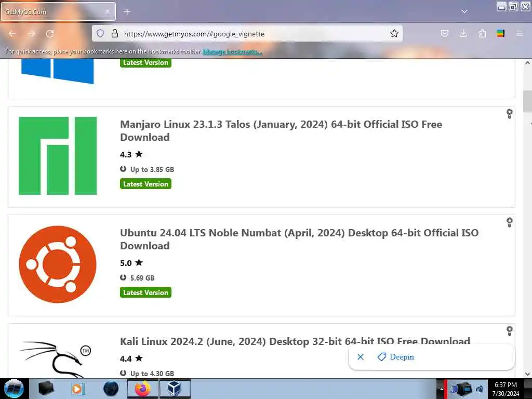Click the badge icon on Kali card corner
Screen dimensions: 532x399
click(509, 331)
